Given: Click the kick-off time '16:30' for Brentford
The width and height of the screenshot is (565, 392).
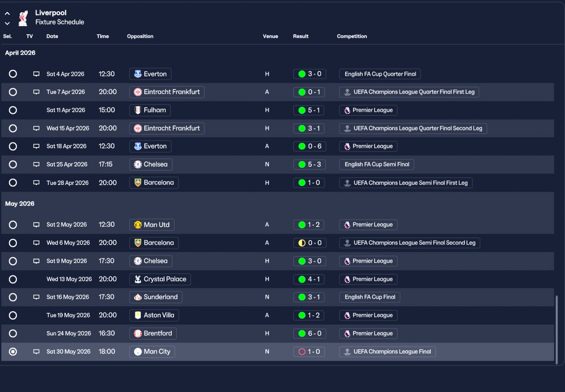Looking at the screenshot, I should [107, 333].
